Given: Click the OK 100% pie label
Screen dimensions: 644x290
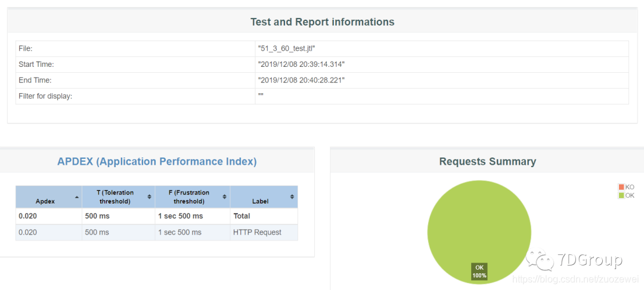Looking at the screenshot, I should (479, 271).
